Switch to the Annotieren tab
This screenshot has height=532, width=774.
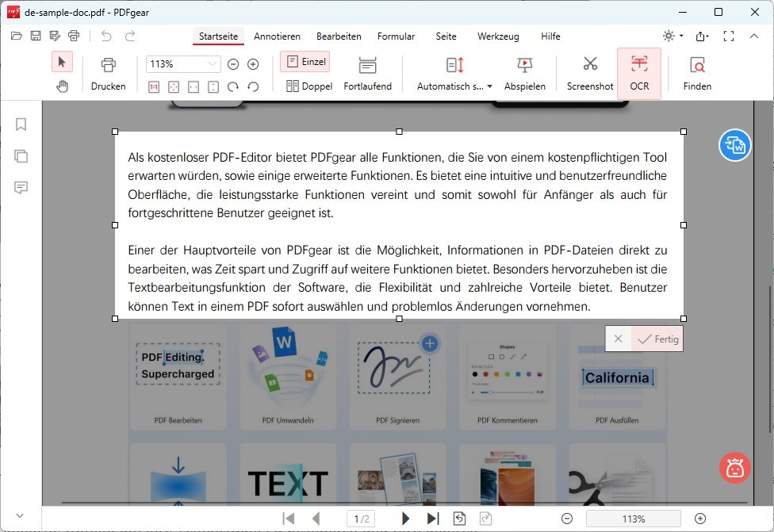pyautogui.click(x=277, y=36)
